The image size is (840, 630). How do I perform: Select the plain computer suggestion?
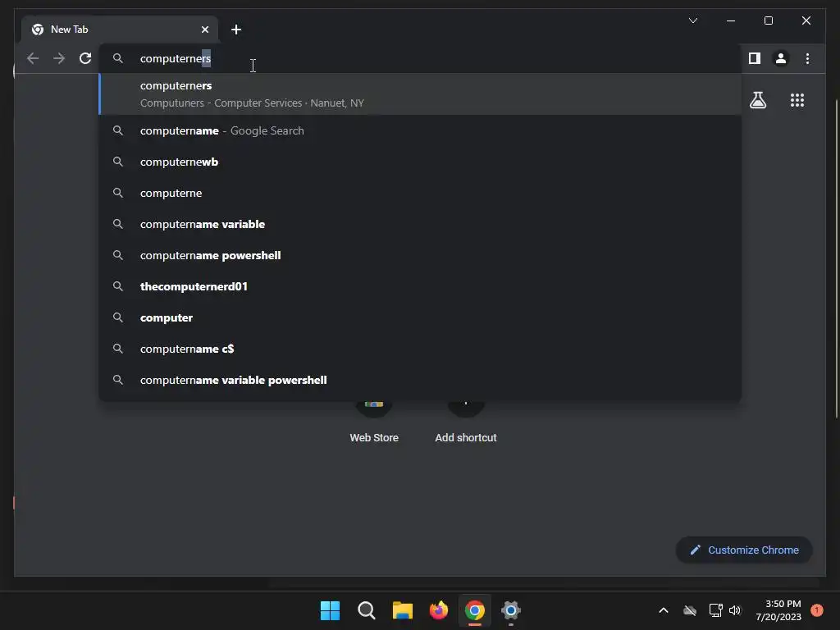coord(421,317)
